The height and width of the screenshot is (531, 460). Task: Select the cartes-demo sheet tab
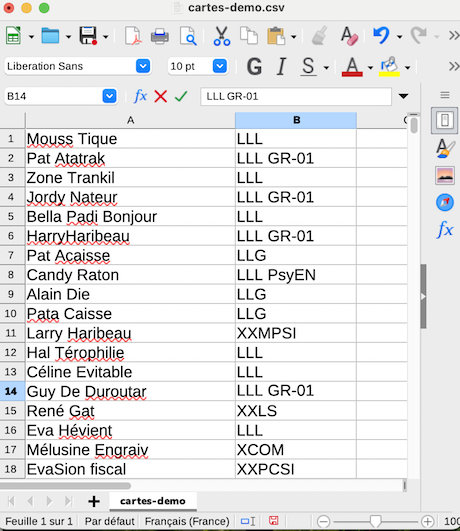coord(153,501)
